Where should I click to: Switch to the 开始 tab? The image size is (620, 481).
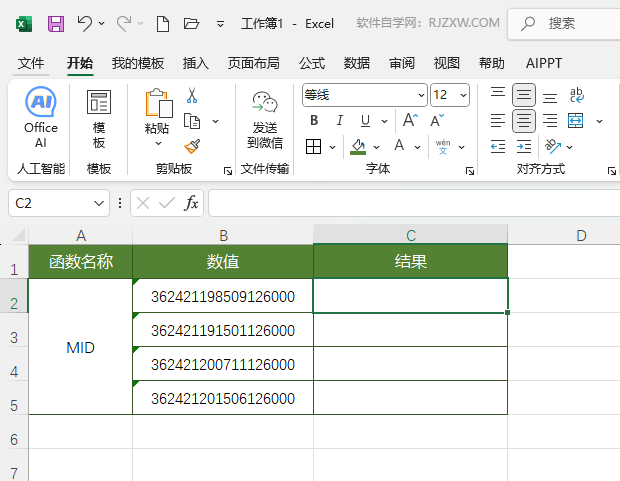[80, 63]
